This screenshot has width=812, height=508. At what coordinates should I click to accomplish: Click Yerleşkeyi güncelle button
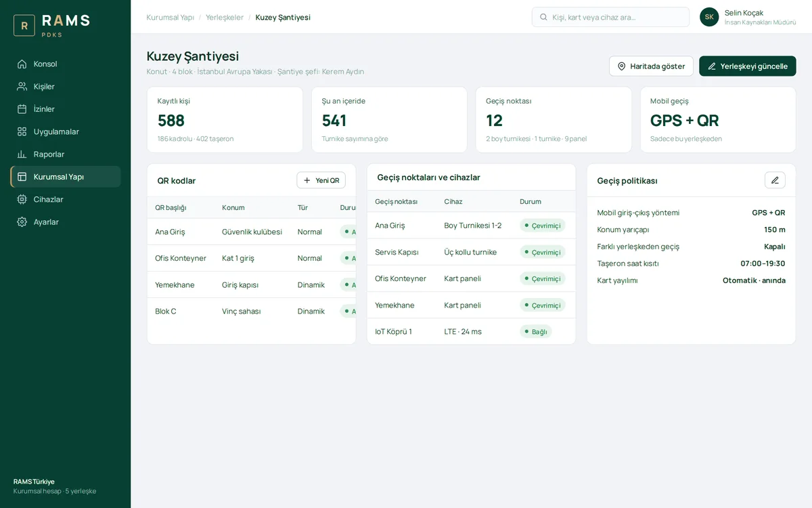point(748,66)
